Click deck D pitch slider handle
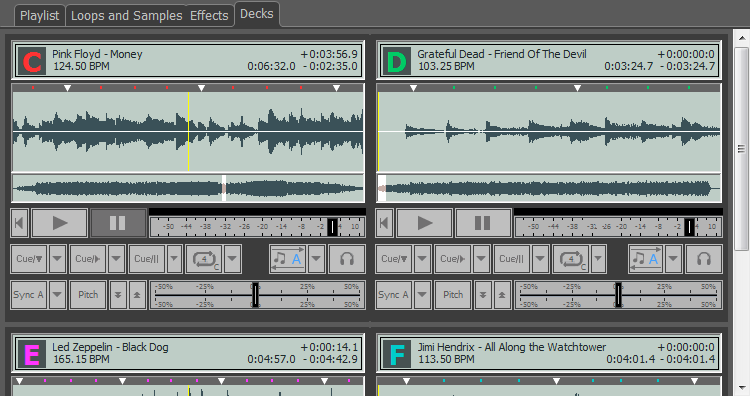This screenshot has width=750, height=396. click(x=618, y=295)
